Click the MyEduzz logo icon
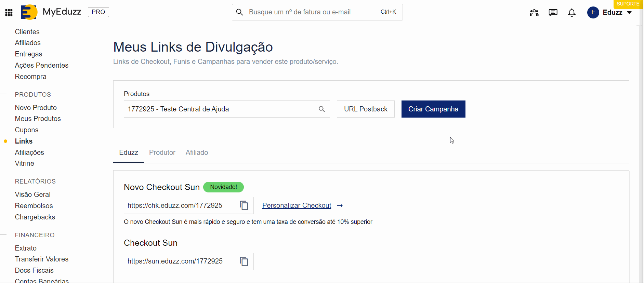This screenshot has height=283, width=644. pos(29,12)
